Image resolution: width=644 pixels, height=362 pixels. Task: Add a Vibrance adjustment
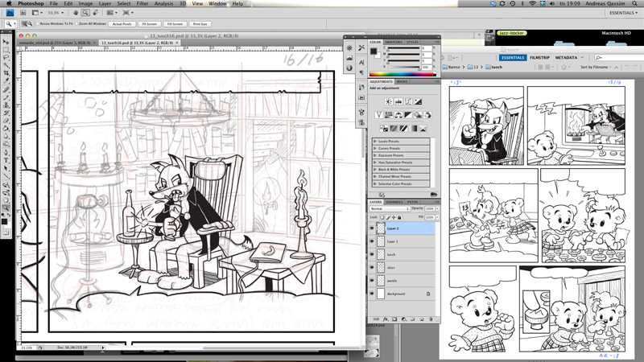378,115
